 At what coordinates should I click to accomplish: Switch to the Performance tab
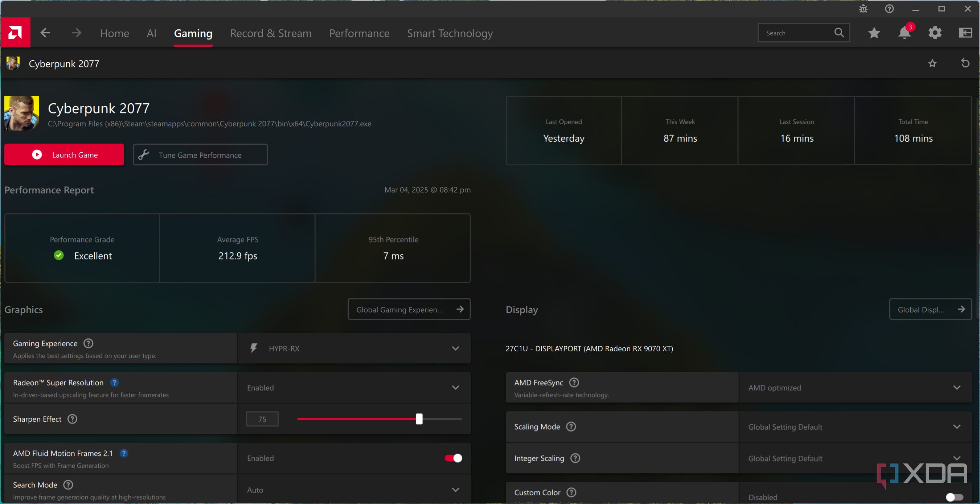click(359, 33)
